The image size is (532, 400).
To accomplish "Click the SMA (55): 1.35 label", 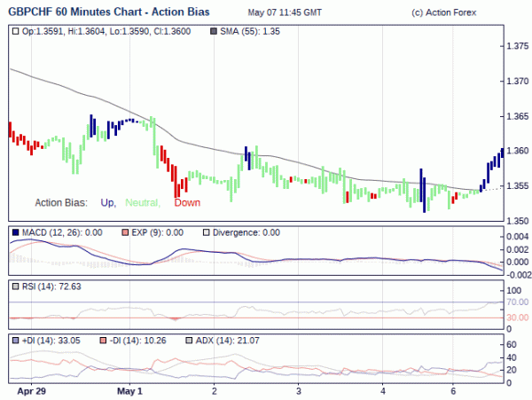I will pos(250,32).
